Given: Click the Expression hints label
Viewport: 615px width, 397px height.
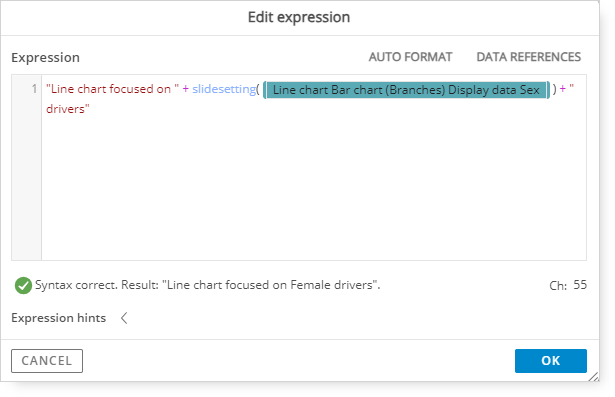Looking at the screenshot, I should 58,318.
